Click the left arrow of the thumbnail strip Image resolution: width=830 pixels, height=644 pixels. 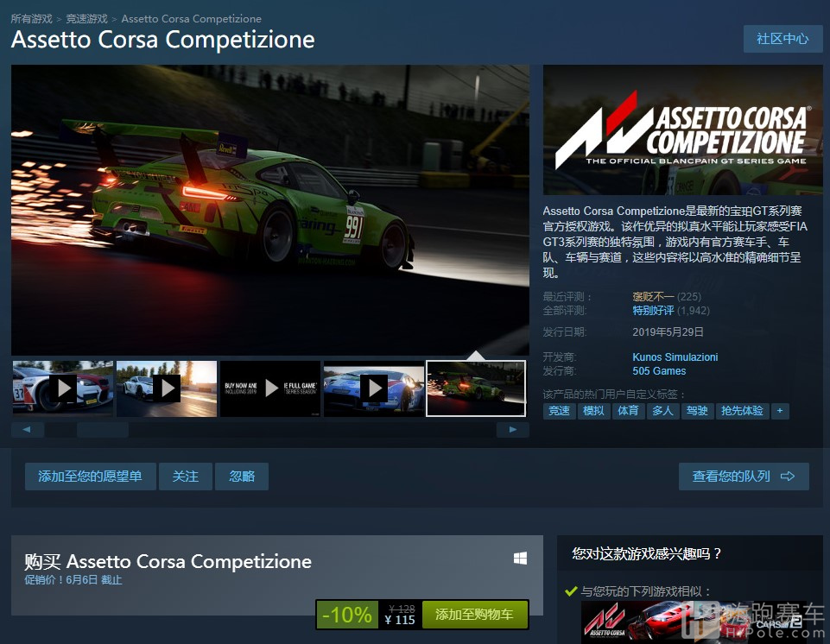coord(27,429)
